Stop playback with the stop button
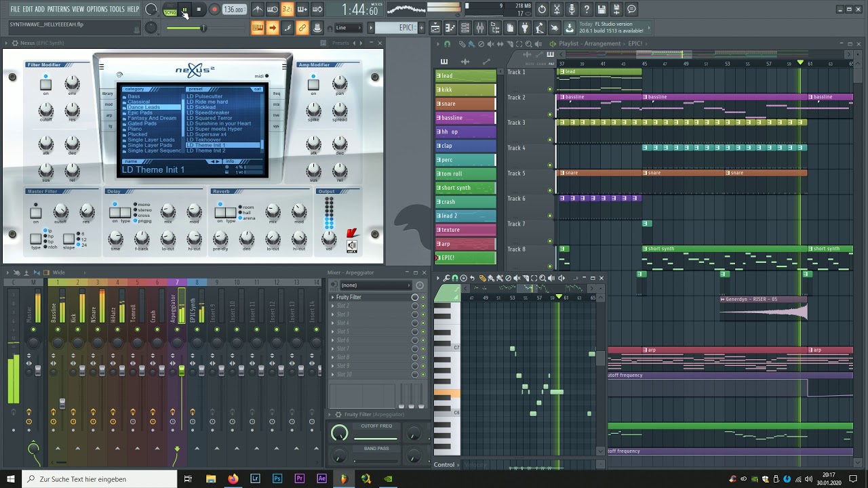868x488 pixels. (199, 9)
